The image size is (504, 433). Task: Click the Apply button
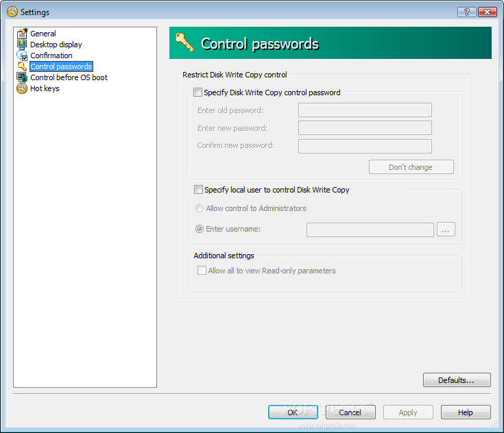(408, 412)
